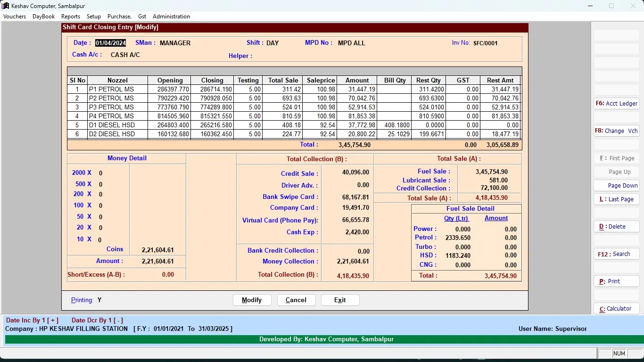This screenshot has width=644, height=362.
Task: Click the 500 X denomination count
Action: pyautogui.click(x=100, y=184)
